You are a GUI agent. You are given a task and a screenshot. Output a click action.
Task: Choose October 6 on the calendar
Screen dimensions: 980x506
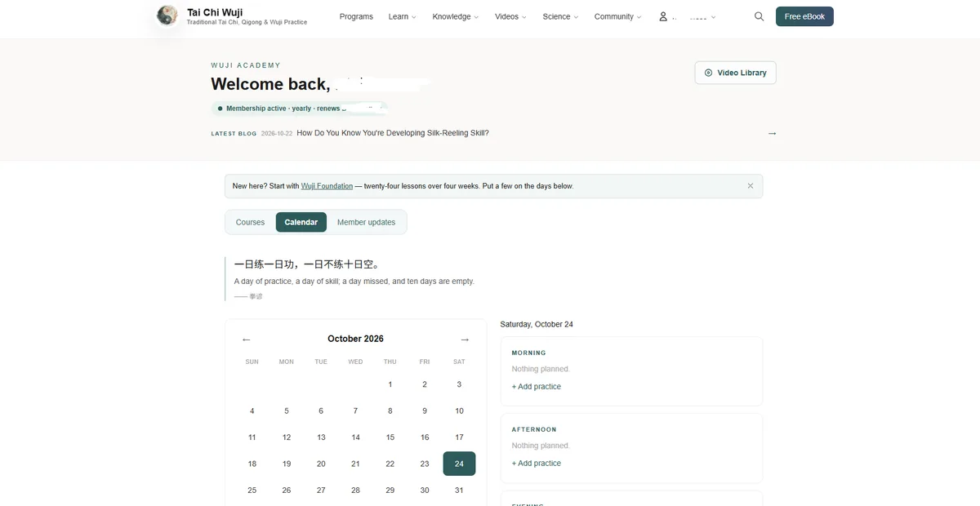[321, 411]
